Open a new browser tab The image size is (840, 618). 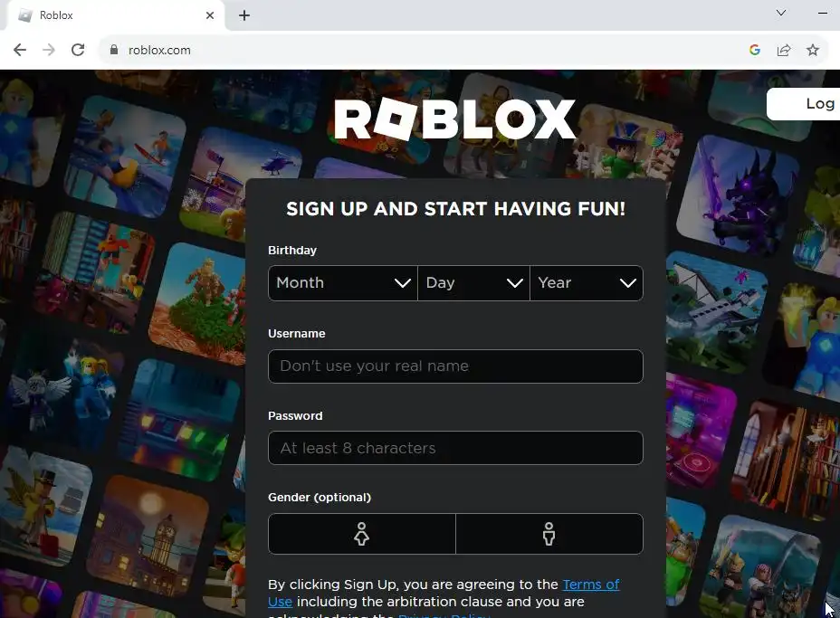(244, 15)
